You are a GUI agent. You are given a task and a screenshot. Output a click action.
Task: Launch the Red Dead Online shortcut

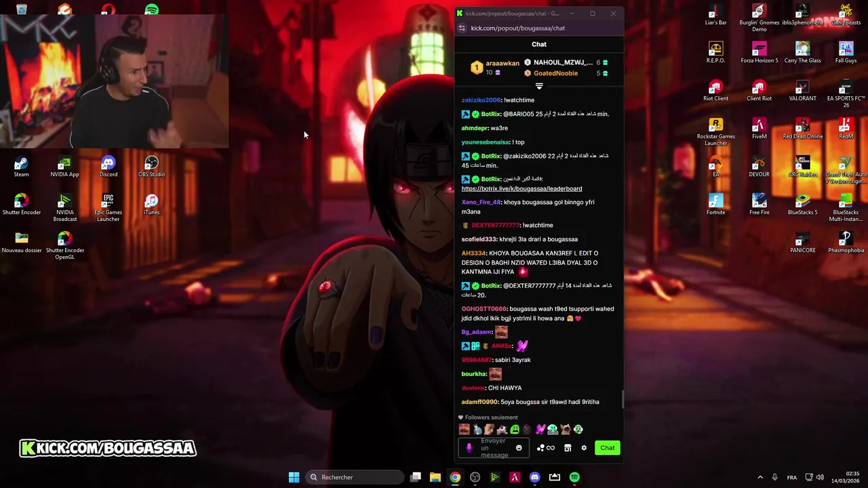[802, 129]
